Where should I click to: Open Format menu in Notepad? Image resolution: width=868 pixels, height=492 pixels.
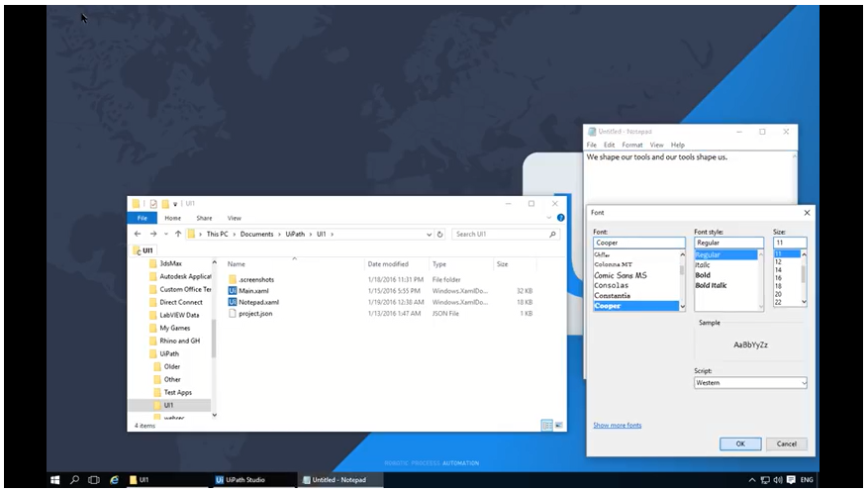click(632, 145)
